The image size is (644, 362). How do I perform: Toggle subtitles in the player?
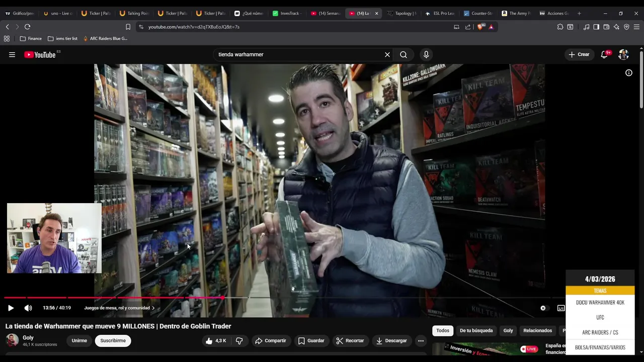click(x=561, y=308)
